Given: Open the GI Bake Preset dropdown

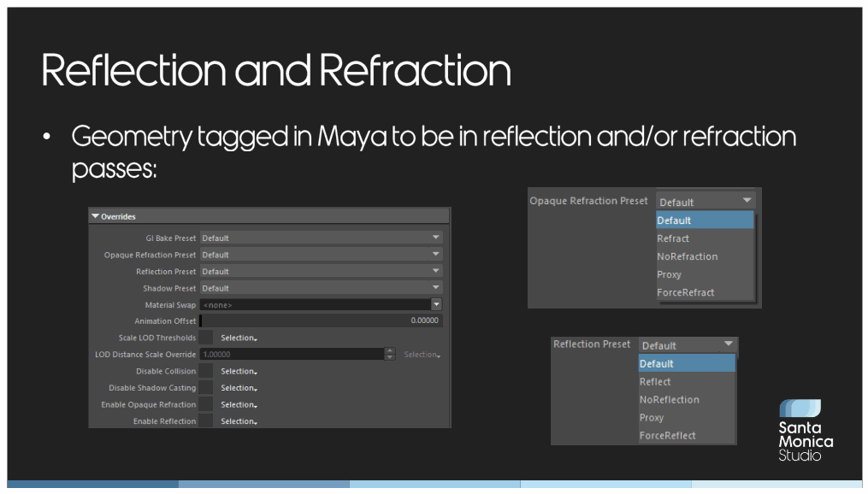Looking at the screenshot, I should pyautogui.click(x=321, y=238).
